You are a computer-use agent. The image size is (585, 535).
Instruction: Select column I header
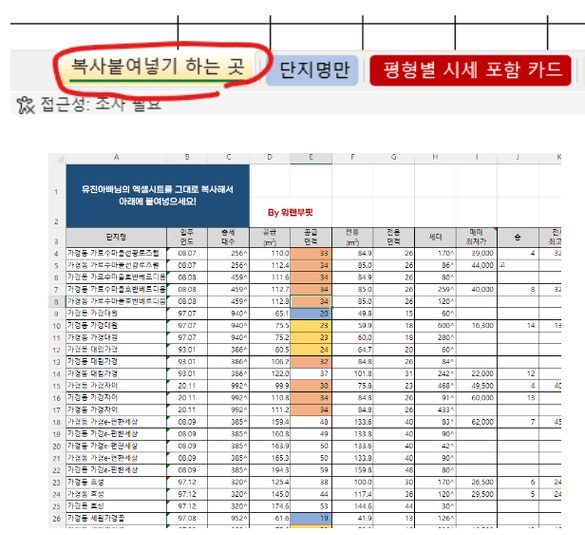(476, 157)
